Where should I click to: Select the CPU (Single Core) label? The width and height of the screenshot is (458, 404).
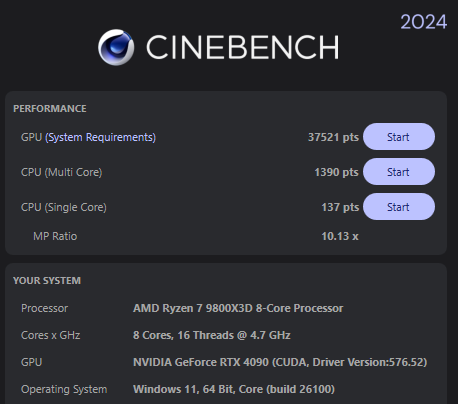pyautogui.click(x=64, y=207)
